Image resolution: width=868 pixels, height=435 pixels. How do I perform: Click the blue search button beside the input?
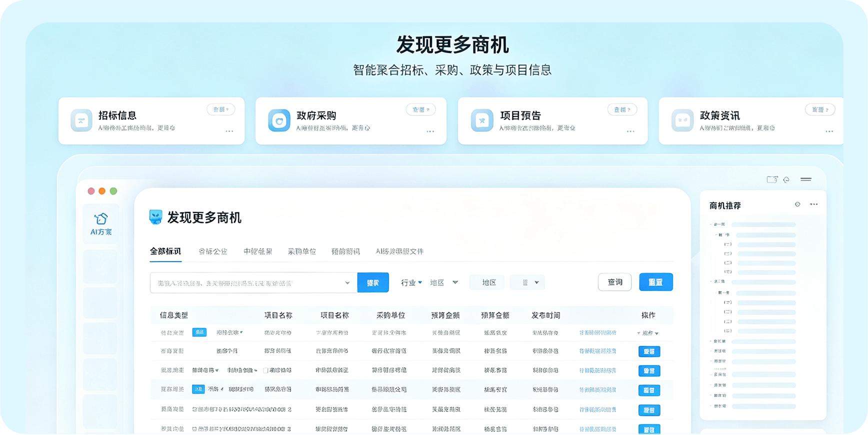tap(373, 282)
